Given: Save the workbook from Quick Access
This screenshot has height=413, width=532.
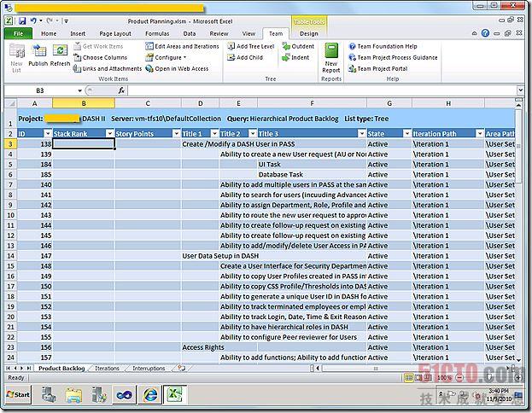Looking at the screenshot, I should point(22,21).
